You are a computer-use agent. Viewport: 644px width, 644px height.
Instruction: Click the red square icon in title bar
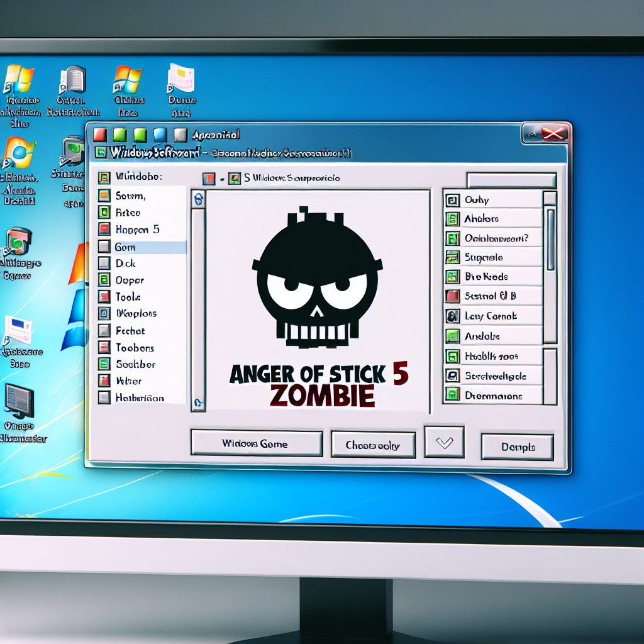click(x=100, y=135)
